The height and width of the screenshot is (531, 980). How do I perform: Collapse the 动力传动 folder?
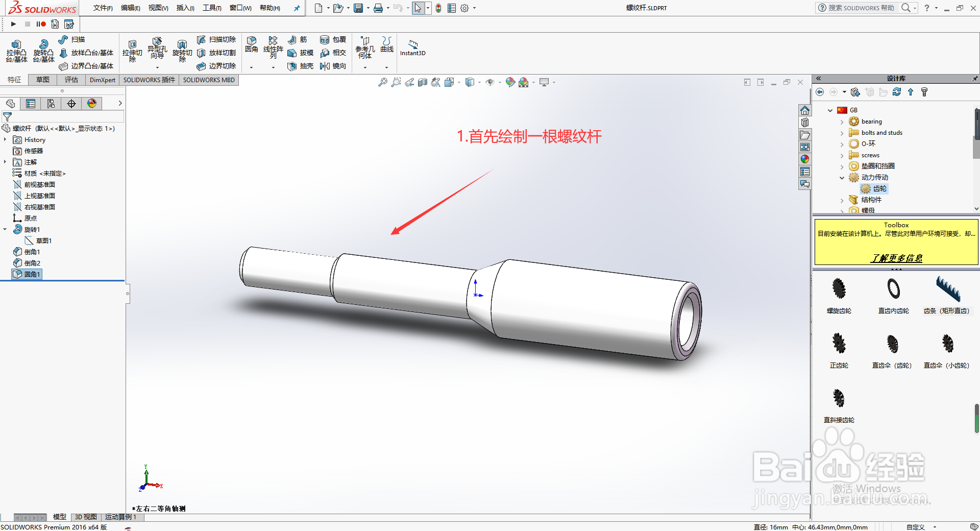(842, 178)
